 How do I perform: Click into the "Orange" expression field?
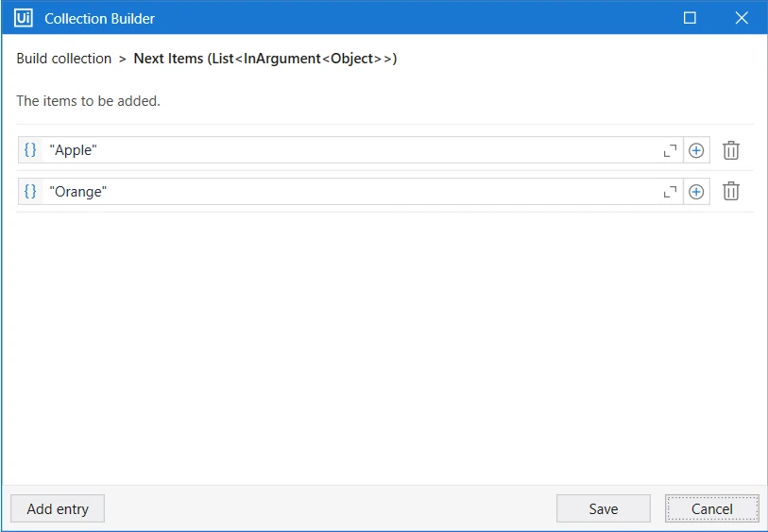(x=351, y=192)
